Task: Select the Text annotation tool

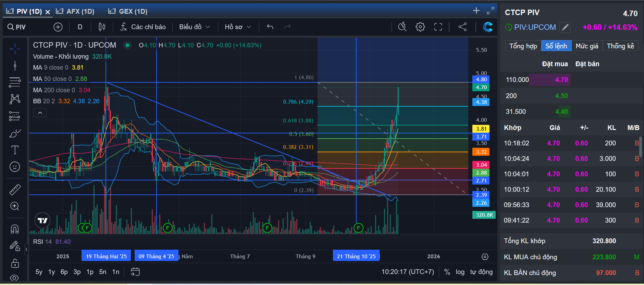Action: tap(15, 150)
